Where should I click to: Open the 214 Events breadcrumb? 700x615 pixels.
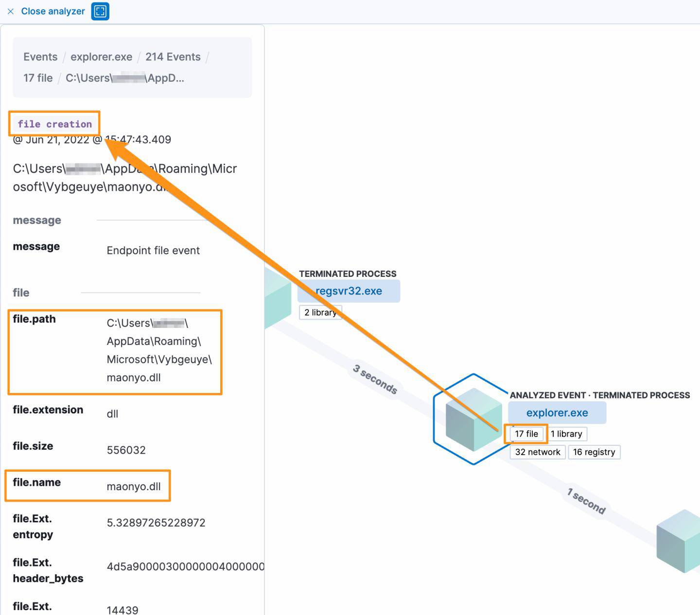pos(173,57)
